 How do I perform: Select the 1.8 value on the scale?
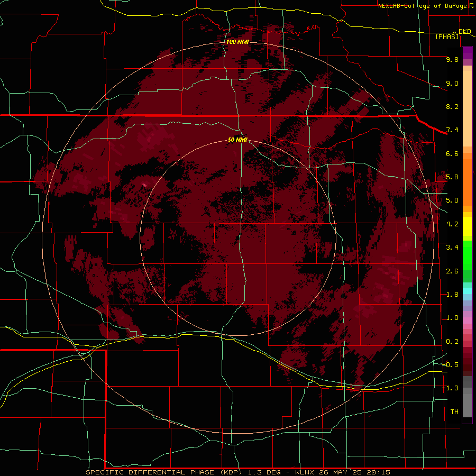pos(452,295)
